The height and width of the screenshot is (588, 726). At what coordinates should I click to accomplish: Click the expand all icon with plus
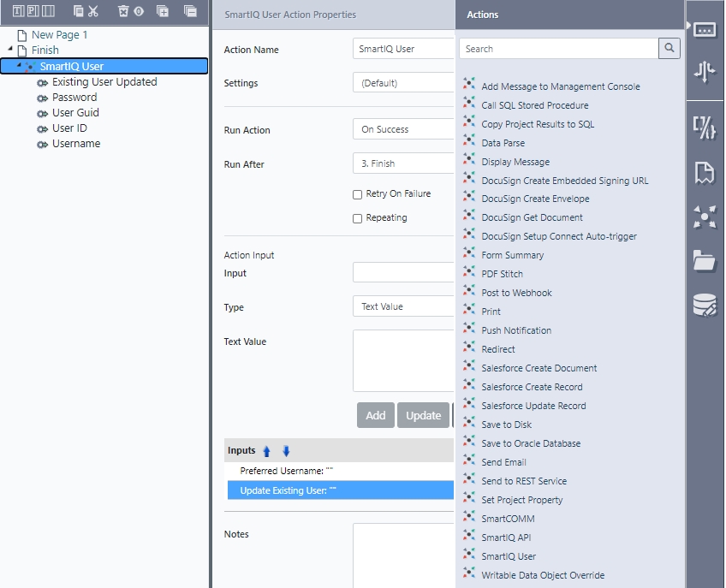click(163, 11)
